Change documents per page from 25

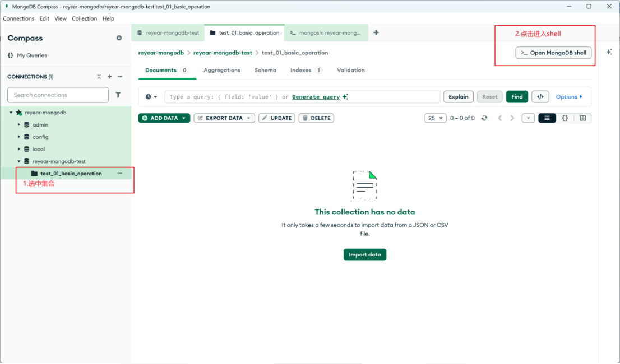tap(436, 118)
